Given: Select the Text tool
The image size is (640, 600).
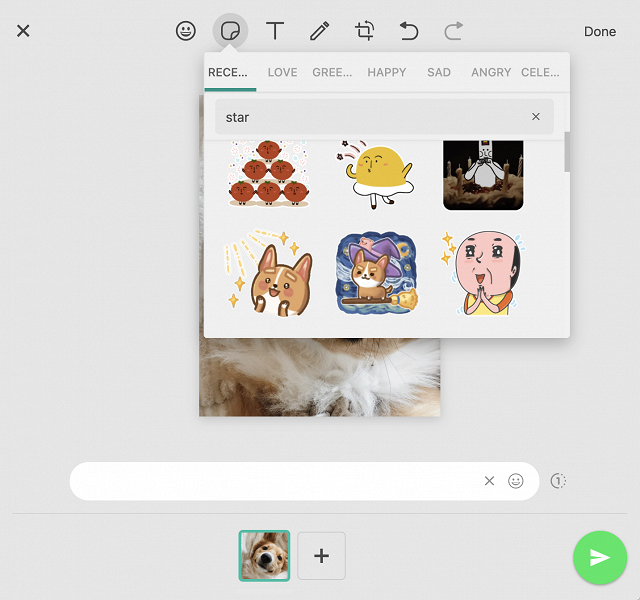Looking at the screenshot, I should (275, 31).
